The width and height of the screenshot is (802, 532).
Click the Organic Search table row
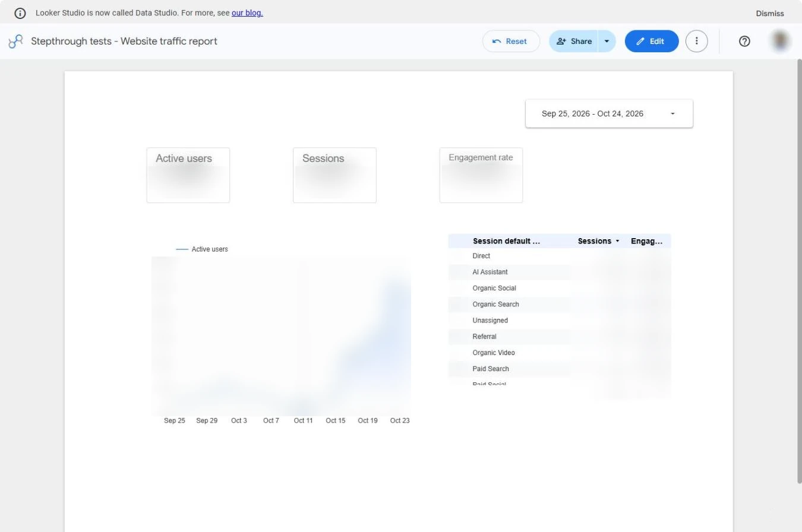click(560, 304)
